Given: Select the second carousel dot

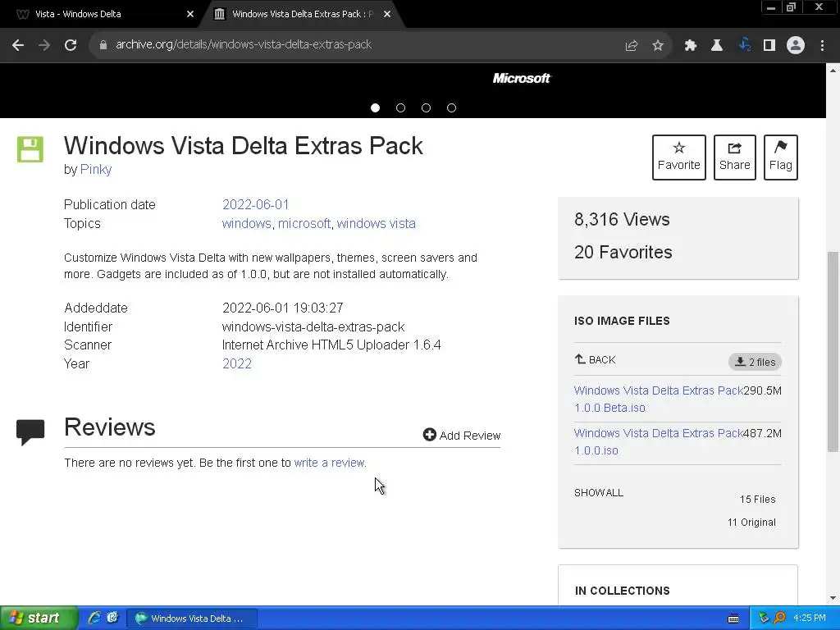Looking at the screenshot, I should (x=400, y=107).
